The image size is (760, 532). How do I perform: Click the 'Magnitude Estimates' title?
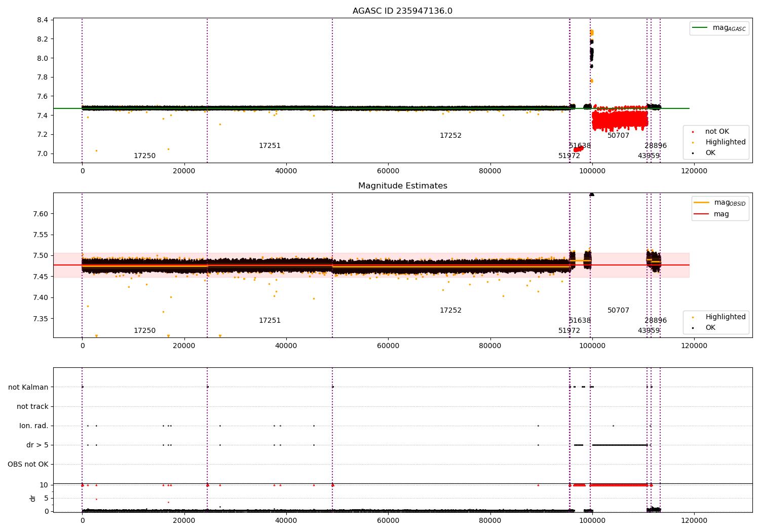[x=402, y=186]
